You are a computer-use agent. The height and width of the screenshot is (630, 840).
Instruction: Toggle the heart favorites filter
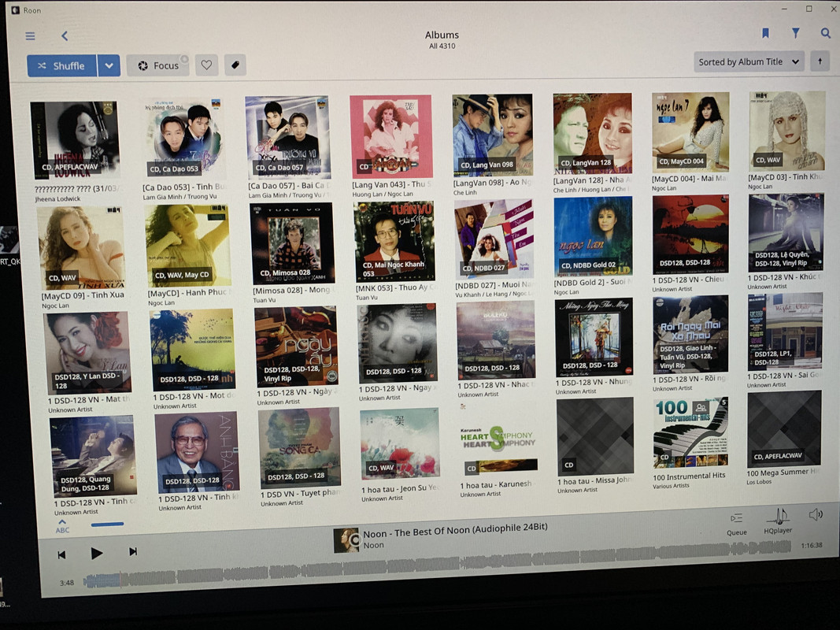[x=206, y=65]
